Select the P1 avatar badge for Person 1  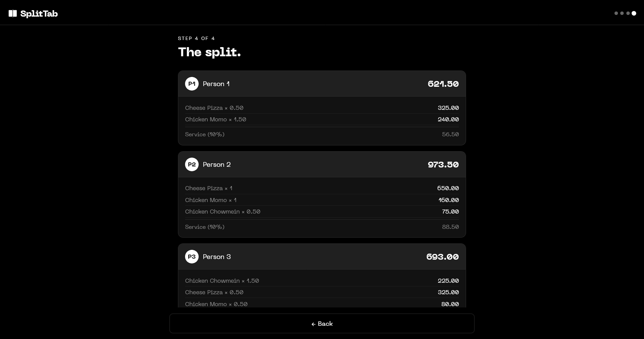coord(192,84)
